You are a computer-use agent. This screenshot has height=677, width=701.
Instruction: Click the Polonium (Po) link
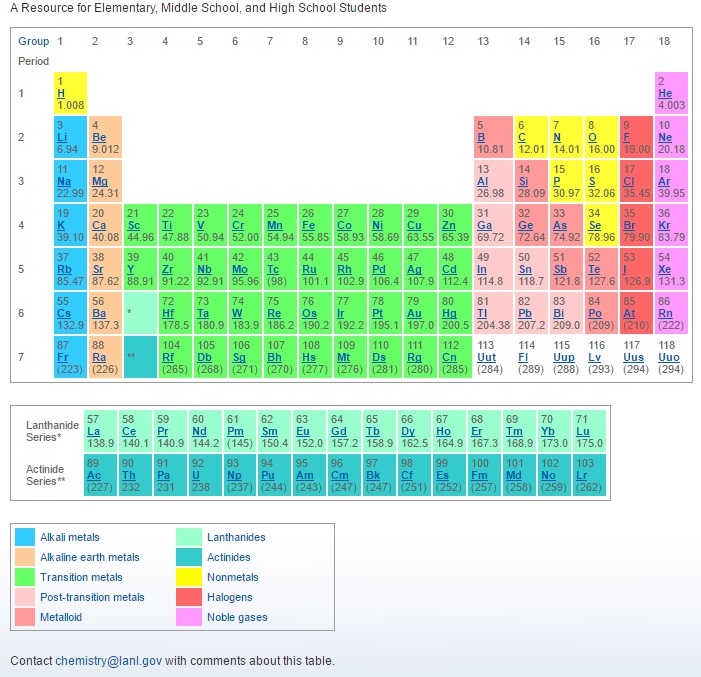[595, 313]
